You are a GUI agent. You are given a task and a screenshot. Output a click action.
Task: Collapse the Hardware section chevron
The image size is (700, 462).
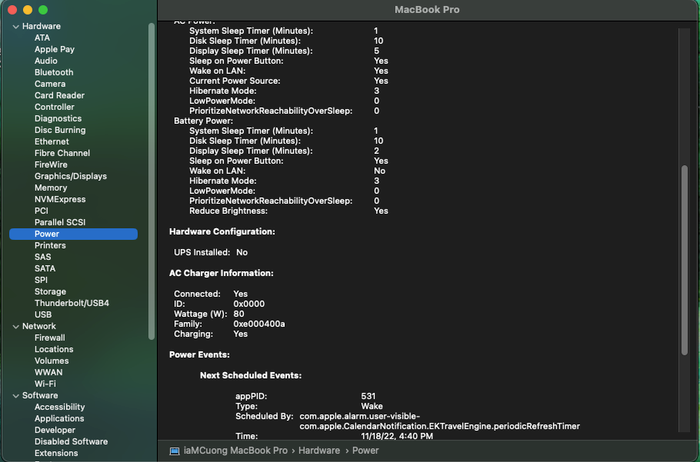pos(16,27)
